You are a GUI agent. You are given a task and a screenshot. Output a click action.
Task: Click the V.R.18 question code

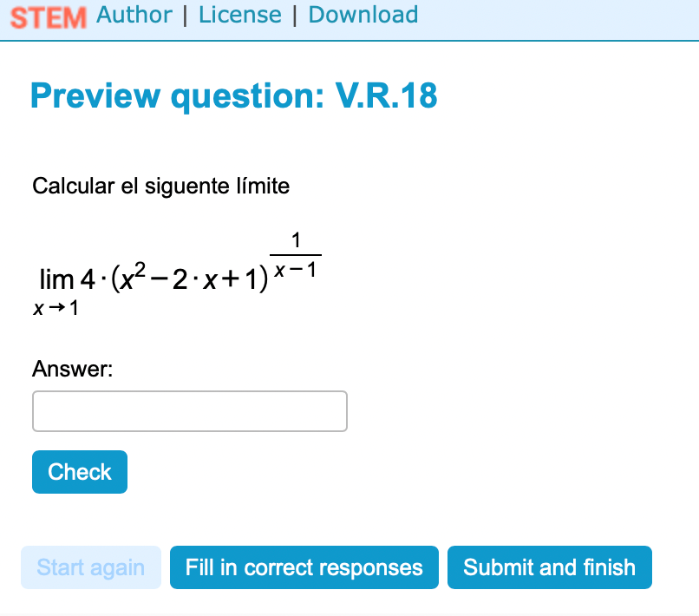pyautogui.click(x=385, y=95)
